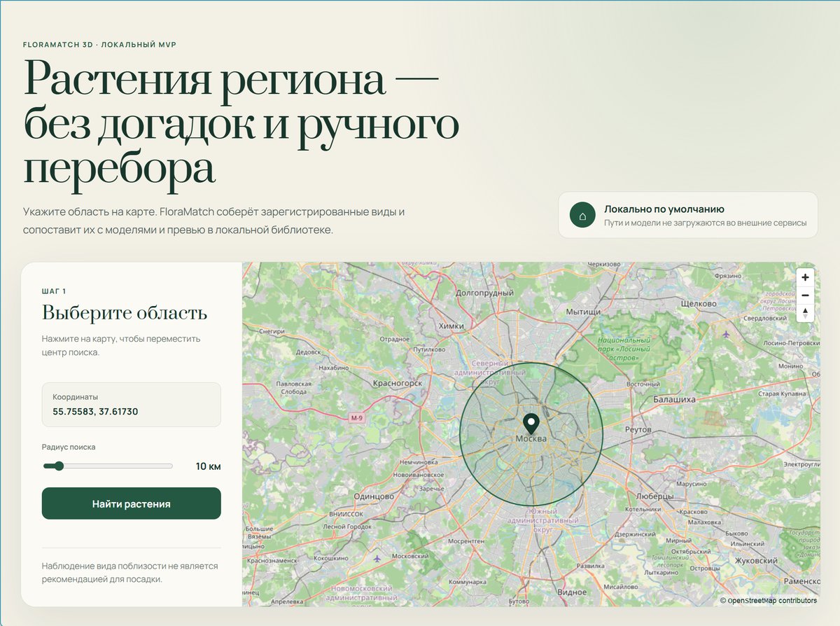840x626 pixels.
Task: Click the home icon in the local-mode badge
Action: 582,215
